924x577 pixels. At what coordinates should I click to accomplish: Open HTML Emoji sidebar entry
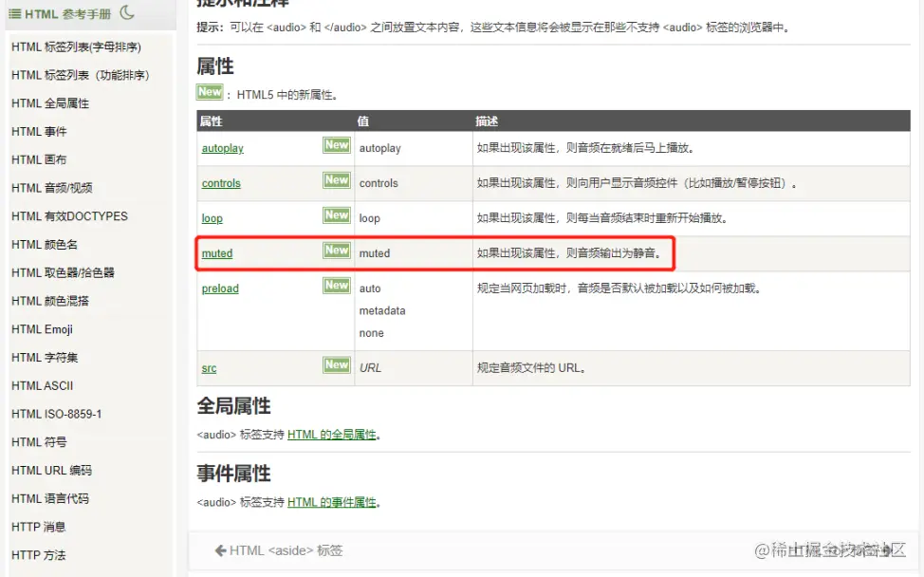point(42,329)
